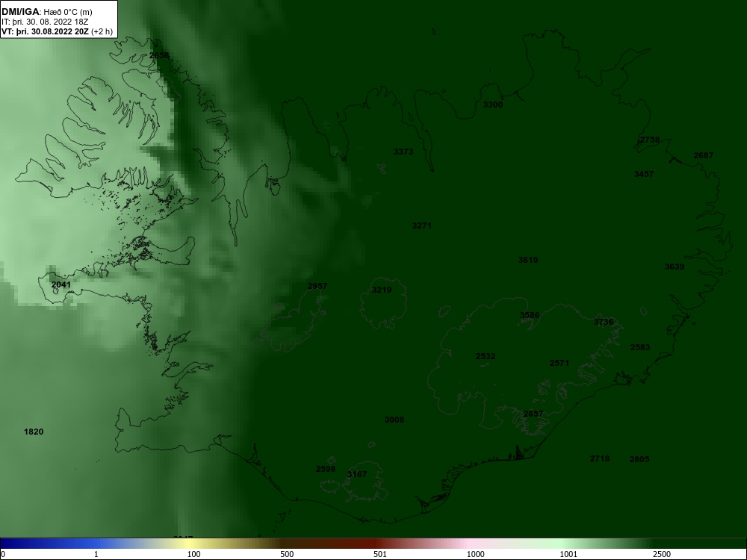Pick the 3271 height value
The image size is (747, 560).
(x=421, y=225)
